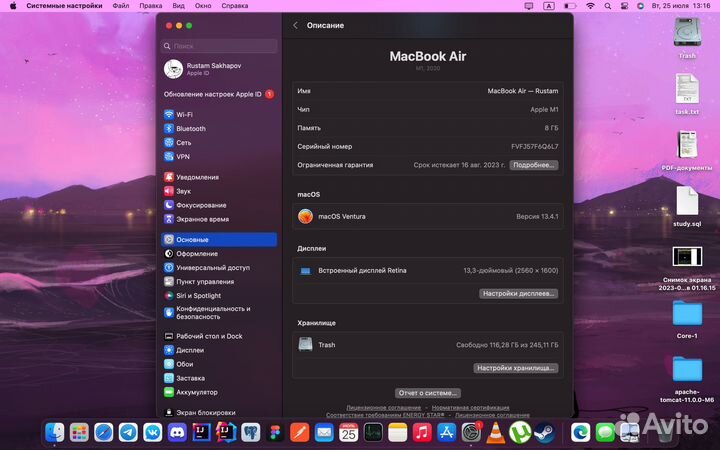This screenshot has width=720, height=450.
Task: Open the Окно menu
Action: (x=203, y=6)
